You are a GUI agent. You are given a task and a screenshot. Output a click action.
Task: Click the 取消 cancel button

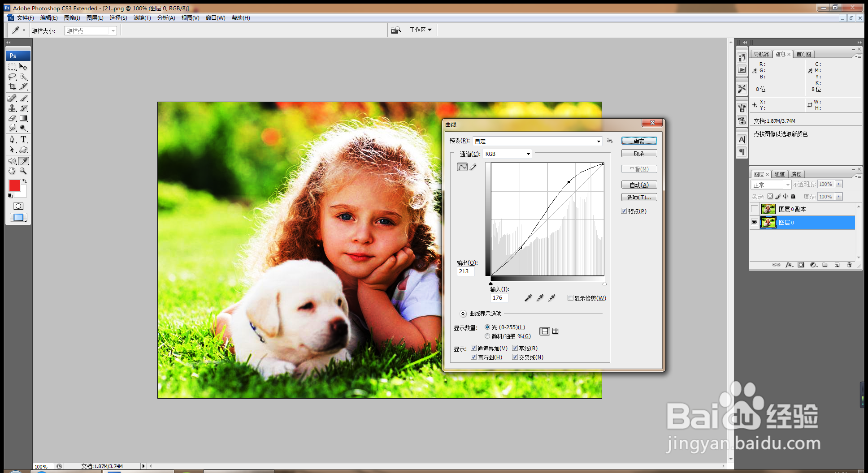pos(639,154)
